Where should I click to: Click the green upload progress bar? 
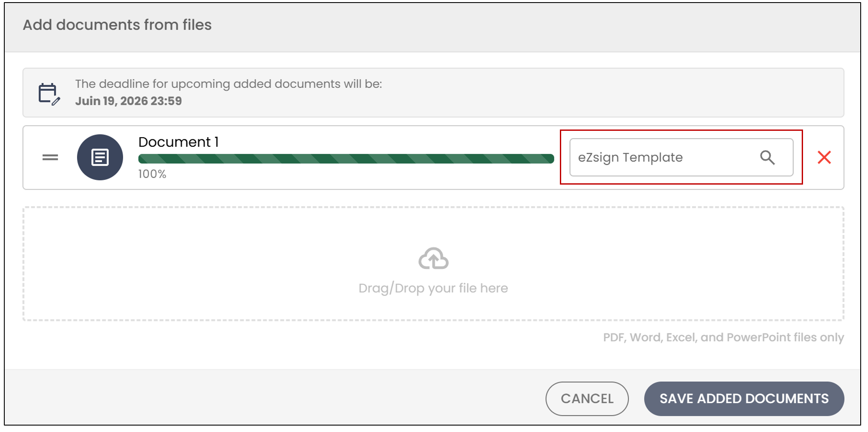click(x=346, y=159)
